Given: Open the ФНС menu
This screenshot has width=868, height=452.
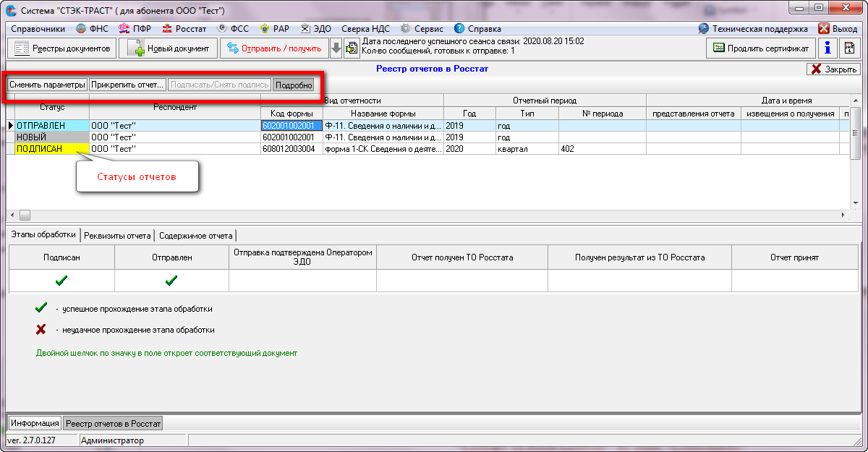Looking at the screenshot, I should (91, 29).
